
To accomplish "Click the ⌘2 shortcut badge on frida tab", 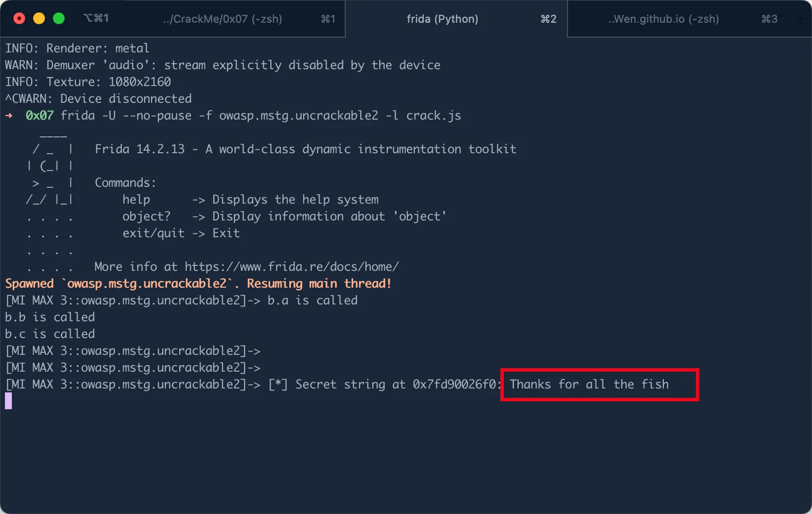I will click(x=548, y=19).
